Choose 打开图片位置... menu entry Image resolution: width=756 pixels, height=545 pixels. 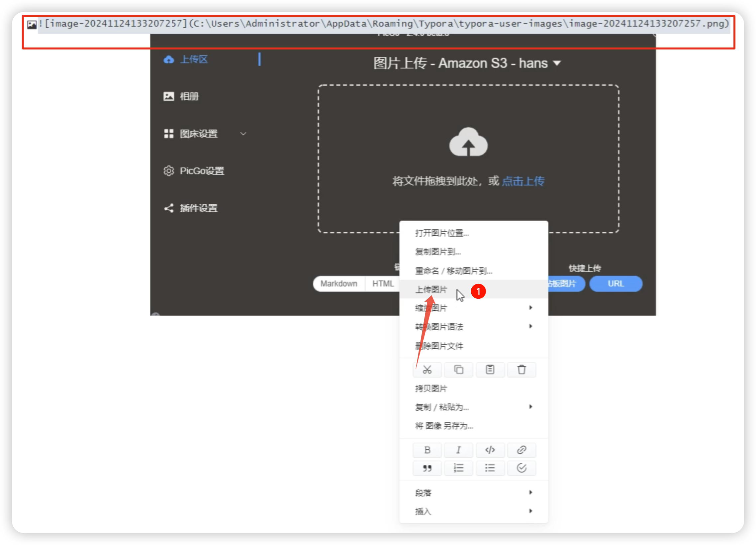[442, 233]
